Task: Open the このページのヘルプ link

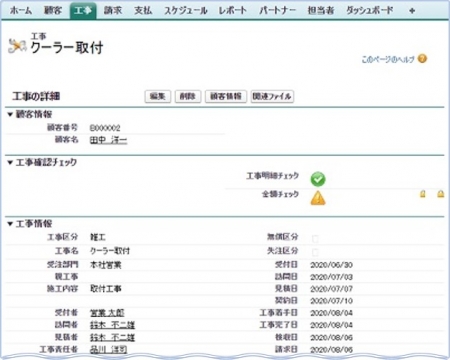Action: [x=388, y=59]
